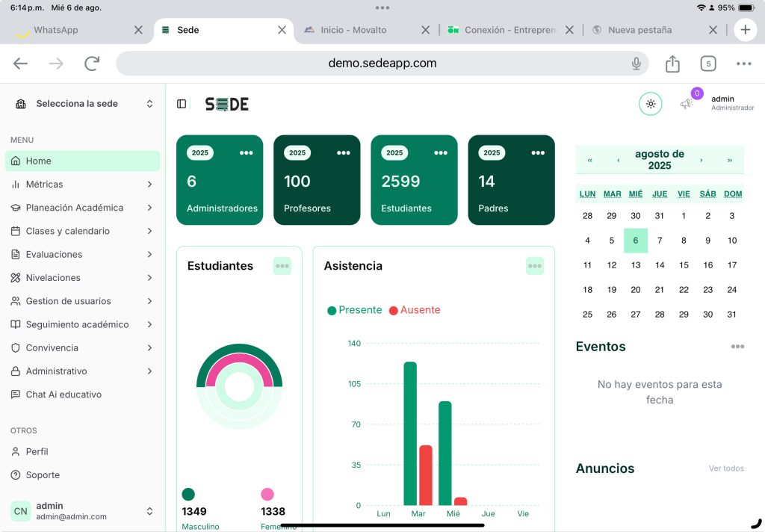The width and height of the screenshot is (765, 532).
Task: Click the SEDE logo
Action: point(227,104)
